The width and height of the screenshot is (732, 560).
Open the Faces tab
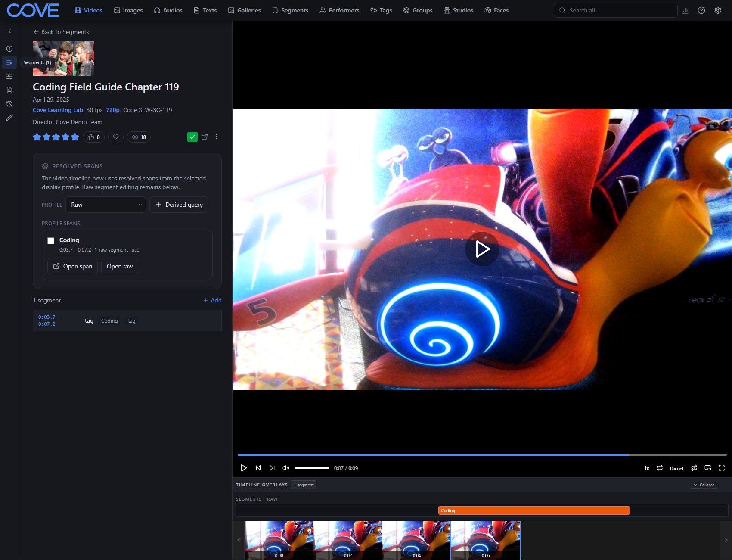tap(496, 10)
